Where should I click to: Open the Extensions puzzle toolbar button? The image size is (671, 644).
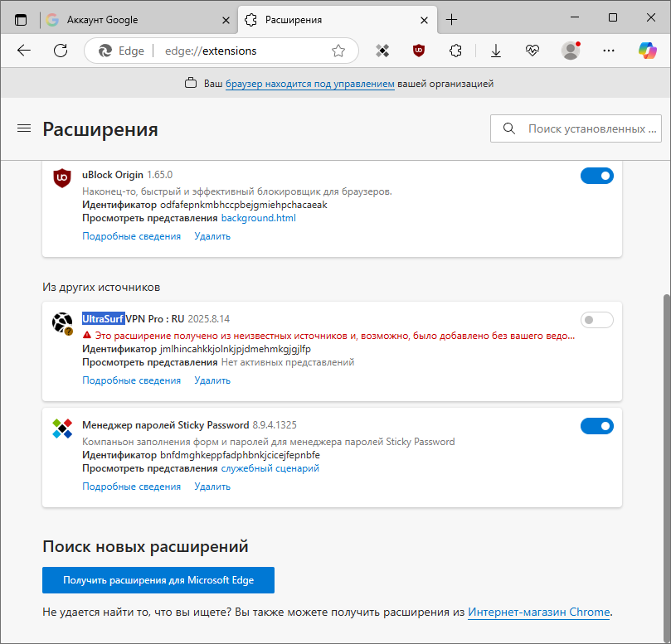(455, 51)
